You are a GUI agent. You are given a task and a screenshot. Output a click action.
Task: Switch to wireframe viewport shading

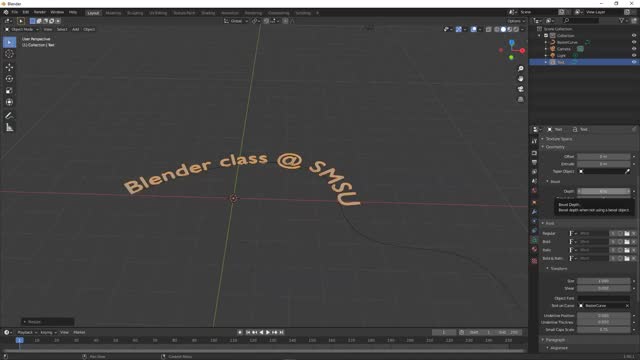[x=497, y=29]
